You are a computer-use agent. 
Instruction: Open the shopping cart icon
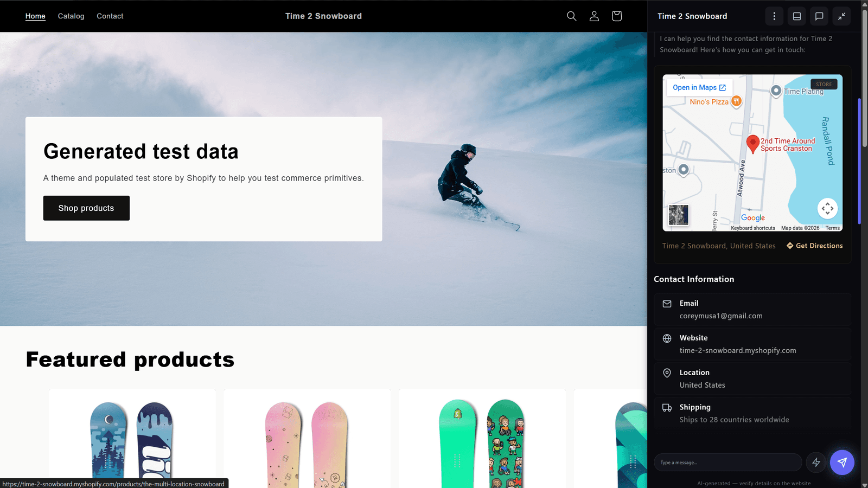(x=616, y=16)
